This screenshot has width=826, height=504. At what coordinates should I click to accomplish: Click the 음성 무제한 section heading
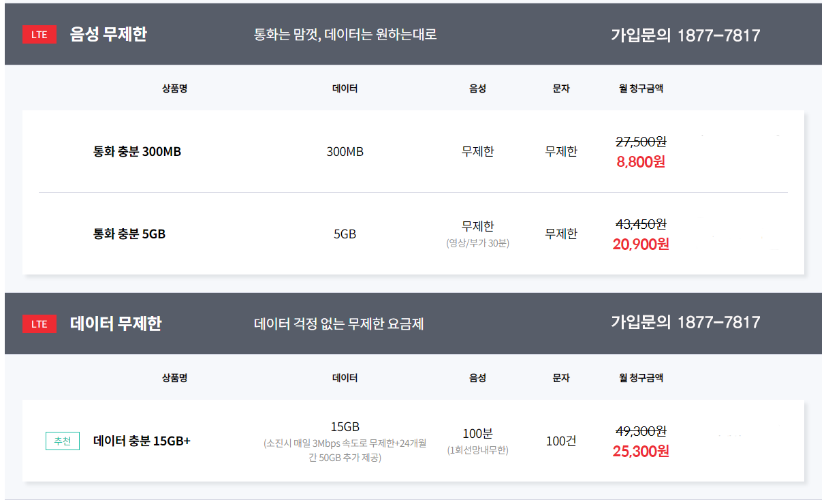pos(108,34)
